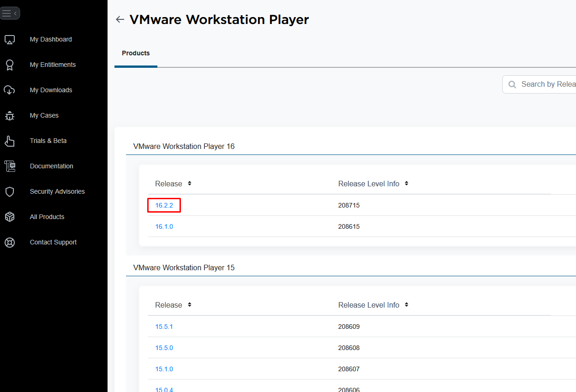Viewport: 576px width, 392px height.
Task: Open release 15.5.1 link
Action: pos(164,327)
